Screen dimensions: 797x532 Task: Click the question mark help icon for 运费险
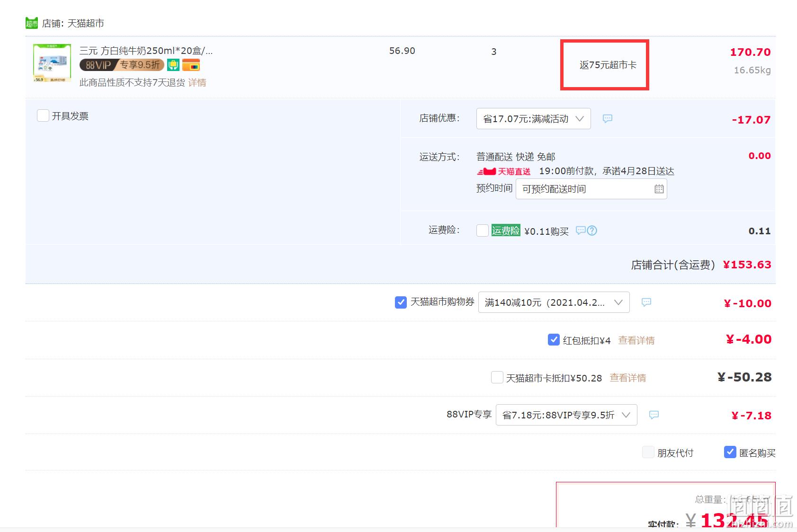click(x=592, y=231)
